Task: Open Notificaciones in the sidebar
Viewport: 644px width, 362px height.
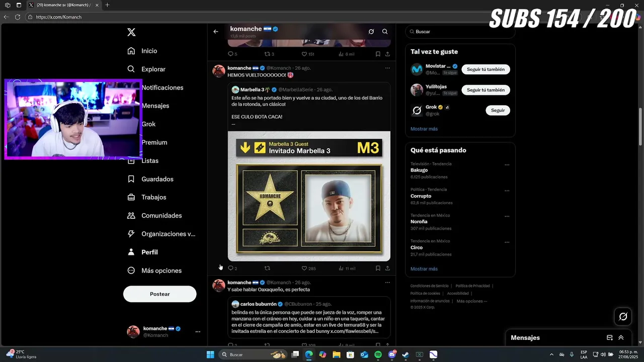Action: tap(162, 87)
